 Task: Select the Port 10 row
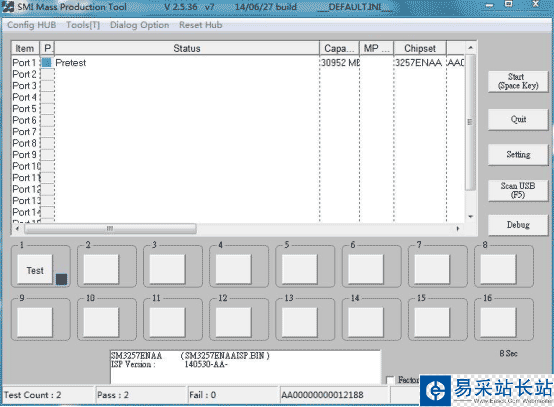tap(238, 166)
